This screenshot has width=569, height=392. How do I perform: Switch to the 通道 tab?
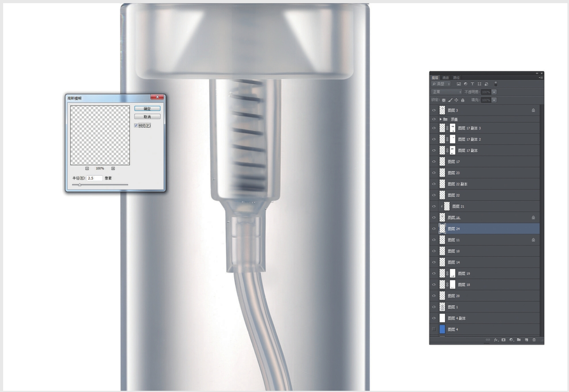click(x=445, y=78)
